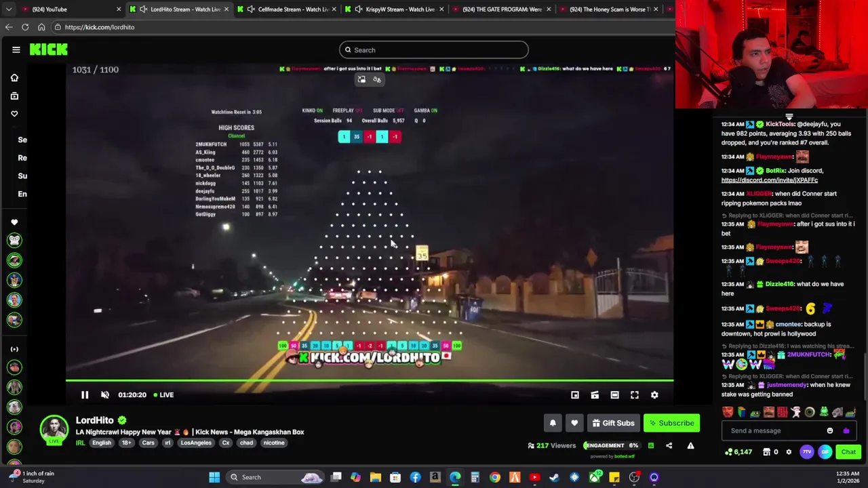Open the clip creation icon
868x488 pixels.
point(595,394)
